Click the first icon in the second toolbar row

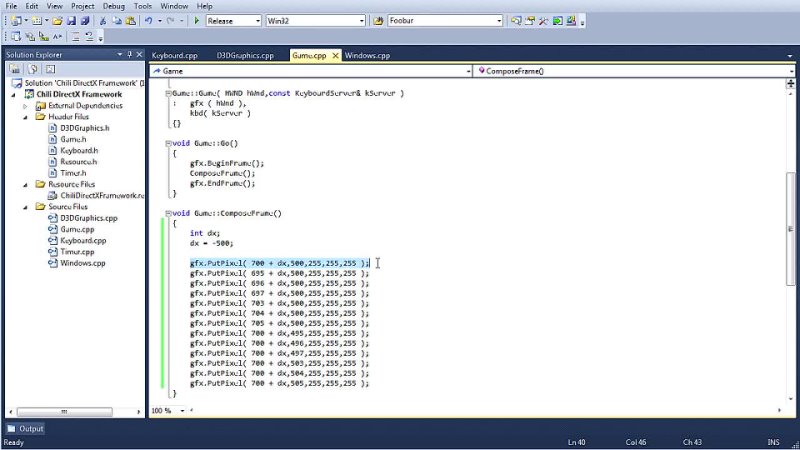(16, 37)
